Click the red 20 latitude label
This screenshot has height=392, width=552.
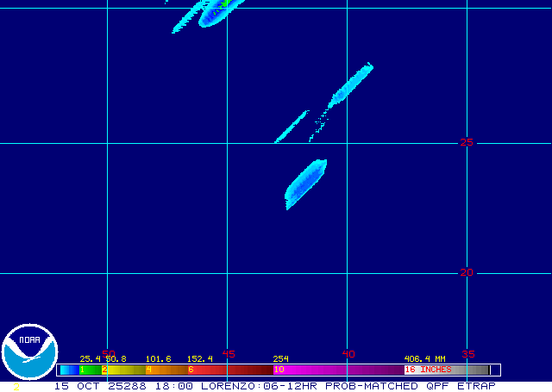point(466,272)
